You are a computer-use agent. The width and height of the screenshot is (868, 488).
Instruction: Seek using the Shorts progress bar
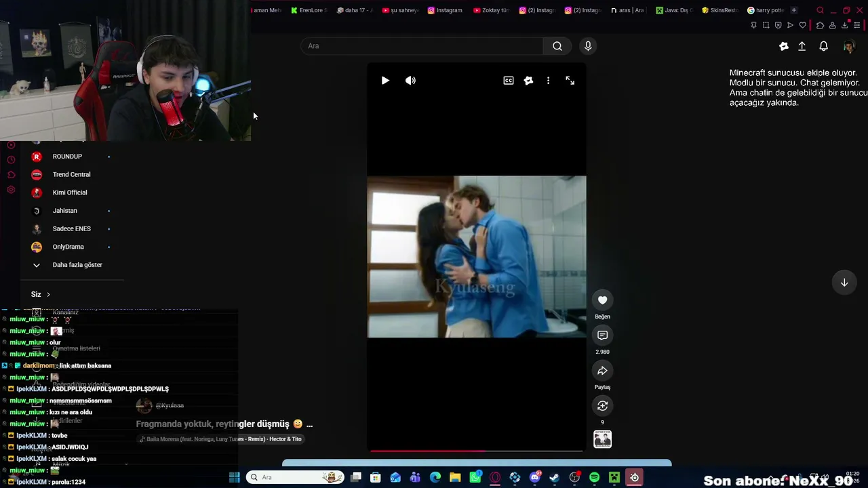pyautogui.click(x=476, y=451)
